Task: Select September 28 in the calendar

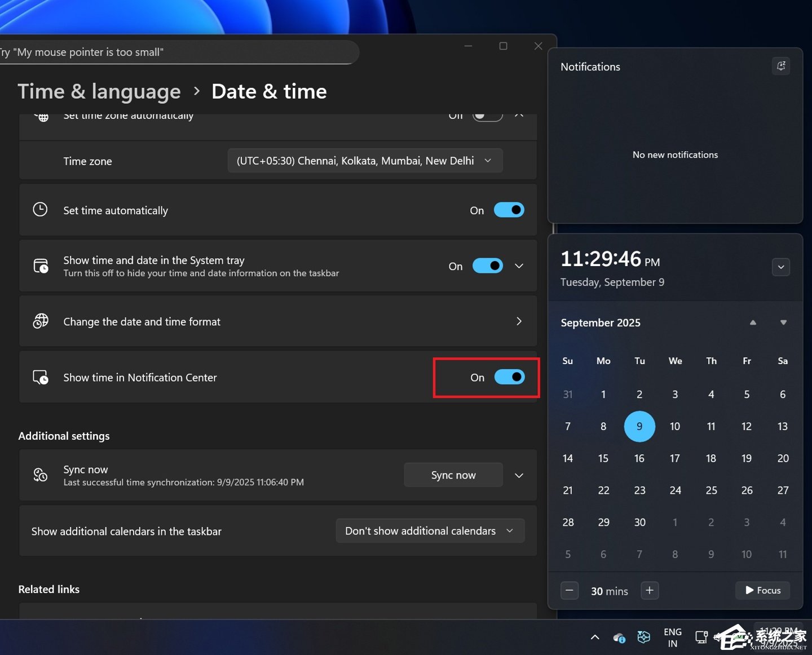Action: tap(568, 523)
